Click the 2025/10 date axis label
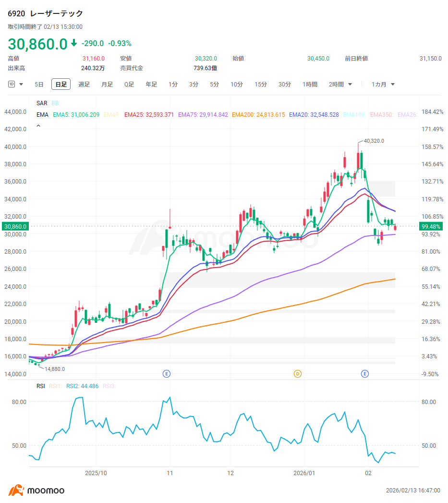The image size is (448, 503). [x=96, y=473]
